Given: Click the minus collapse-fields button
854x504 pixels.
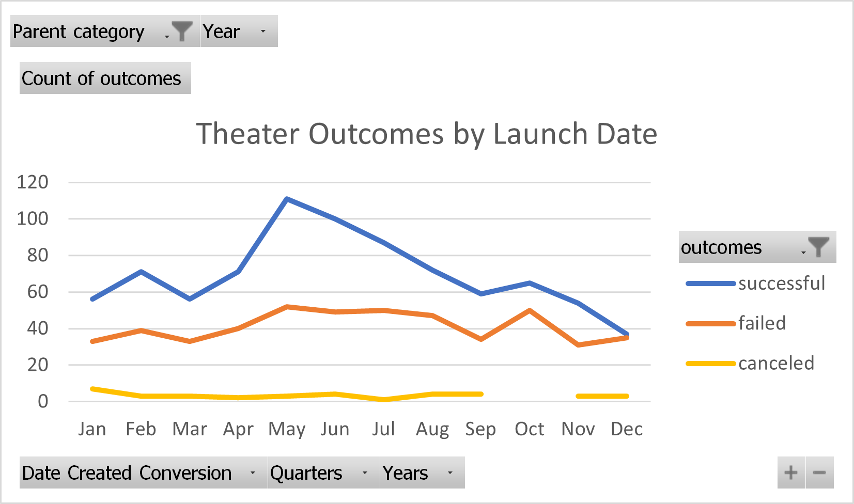Looking at the screenshot, I should point(820,472).
